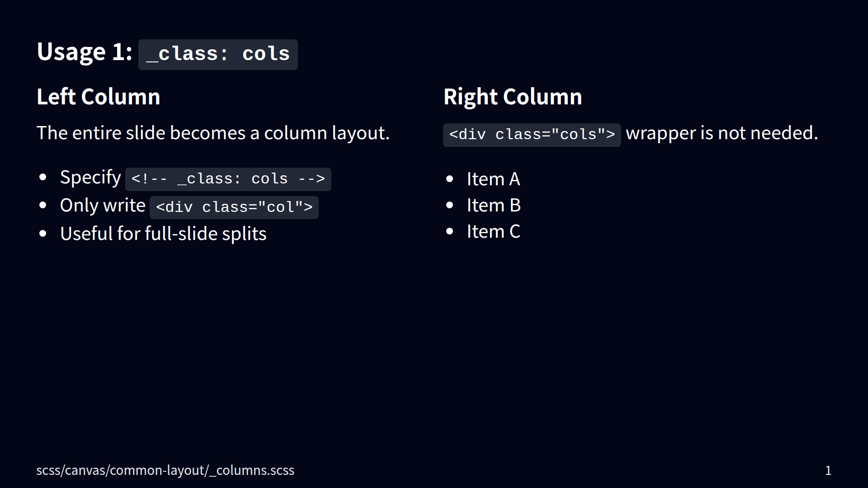Click the "_class: cols" code in the title
Image resolution: width=868 pixels, height=488 pixels.
pyautogui.click(x=218, y=54)
